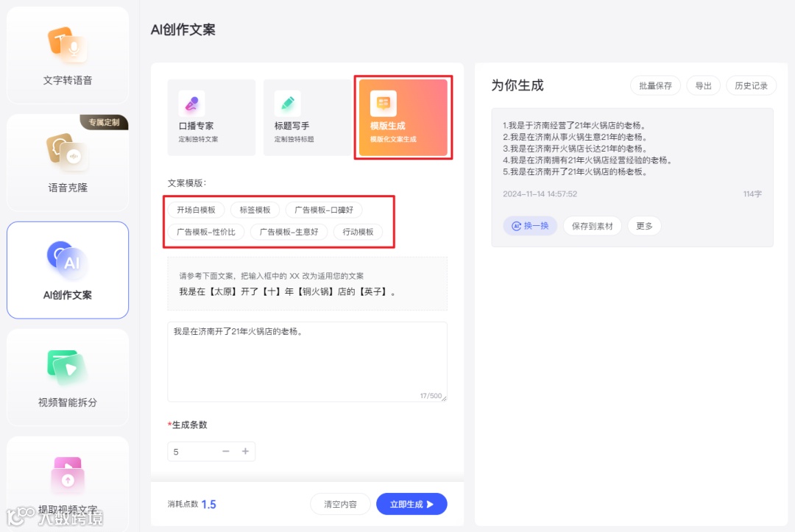Select the 标题写手 pen icon

[286, 102]
